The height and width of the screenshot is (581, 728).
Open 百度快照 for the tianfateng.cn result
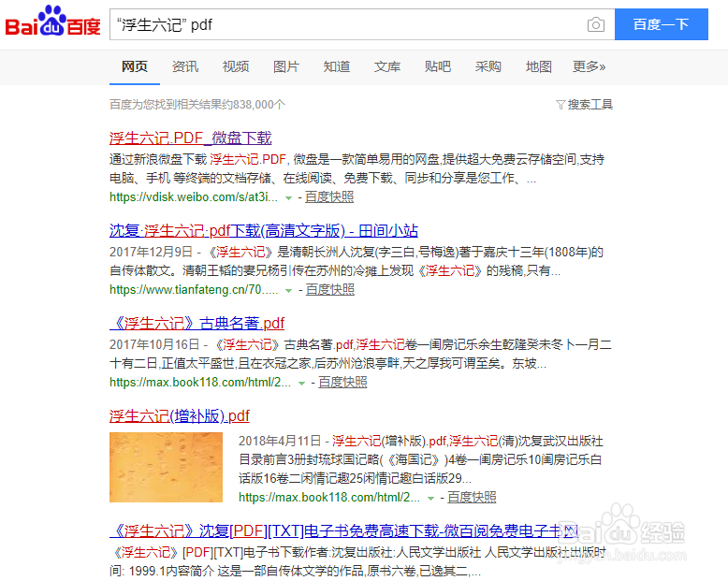point(329,290)
